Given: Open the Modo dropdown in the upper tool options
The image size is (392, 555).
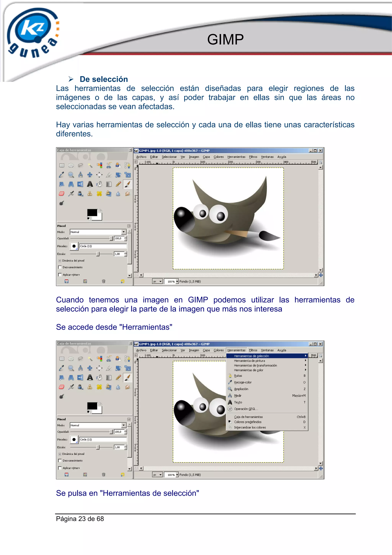Looking at the screenshot, I should tap(124, 232).
